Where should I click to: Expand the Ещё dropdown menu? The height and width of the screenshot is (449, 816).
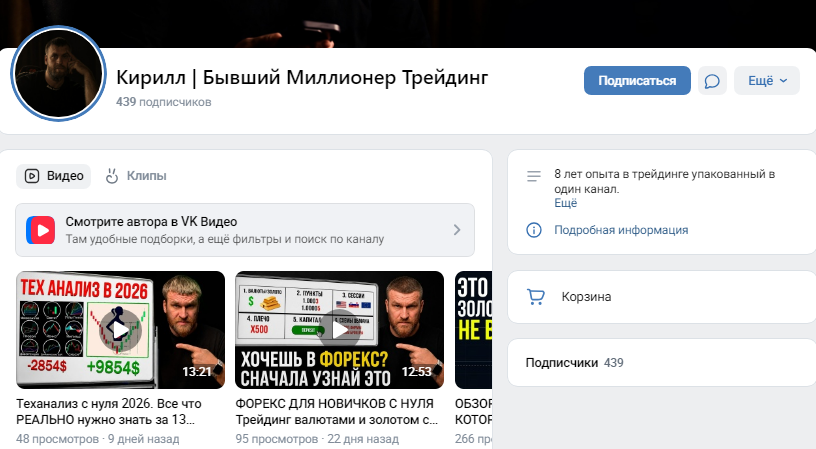point(767,81)
